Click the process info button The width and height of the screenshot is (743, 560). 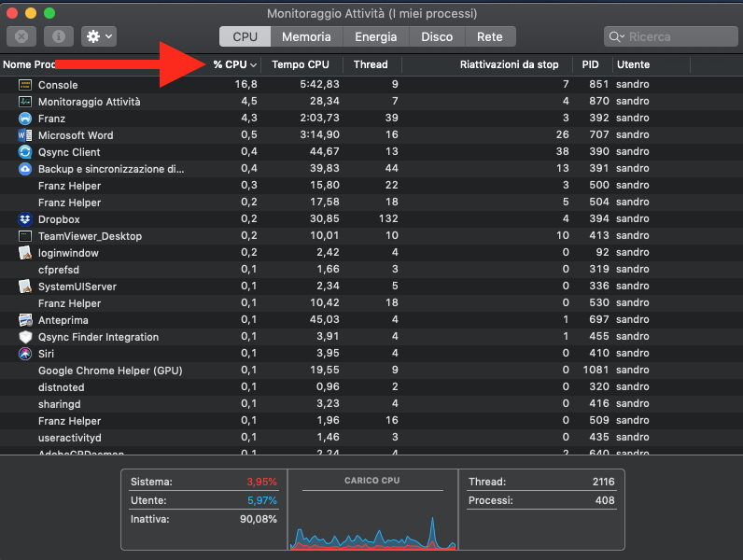59,36
